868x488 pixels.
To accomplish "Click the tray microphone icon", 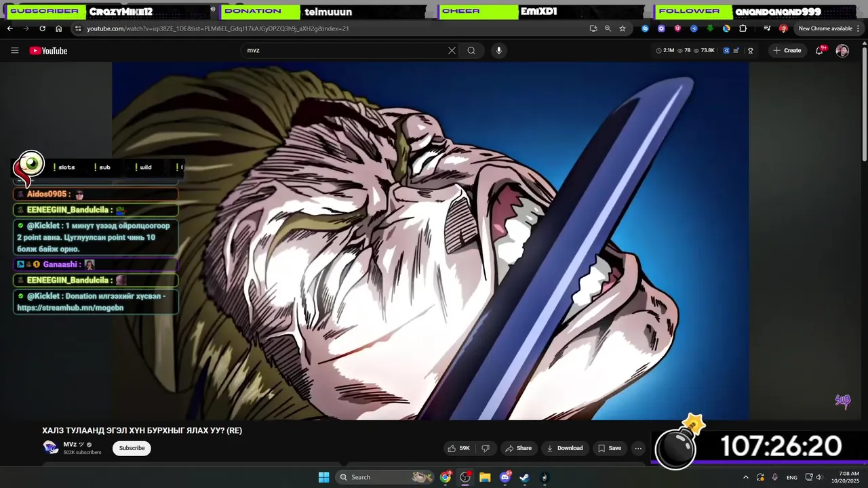I will click(774, 477).
